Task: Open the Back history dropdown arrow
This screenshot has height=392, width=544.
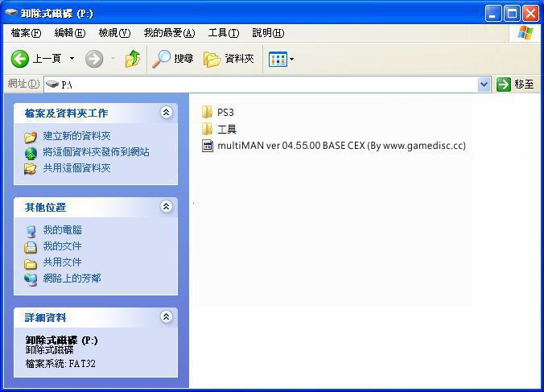Action: click(72, 58)
